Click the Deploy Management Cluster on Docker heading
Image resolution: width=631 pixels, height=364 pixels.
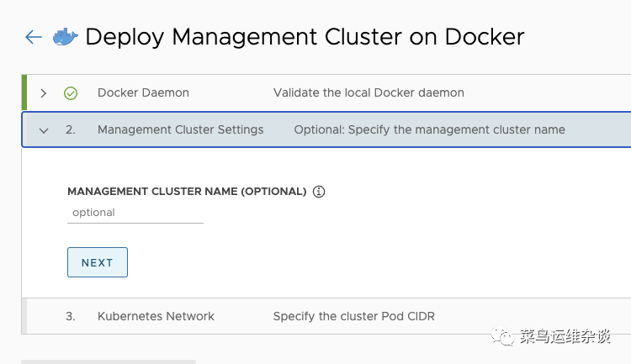pos(305,37)
